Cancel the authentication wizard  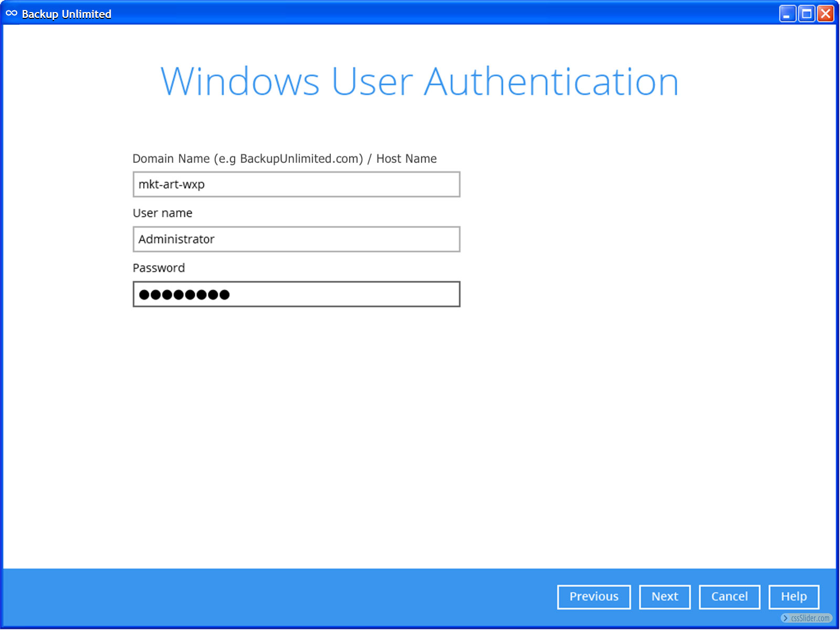tap(729, 597)
